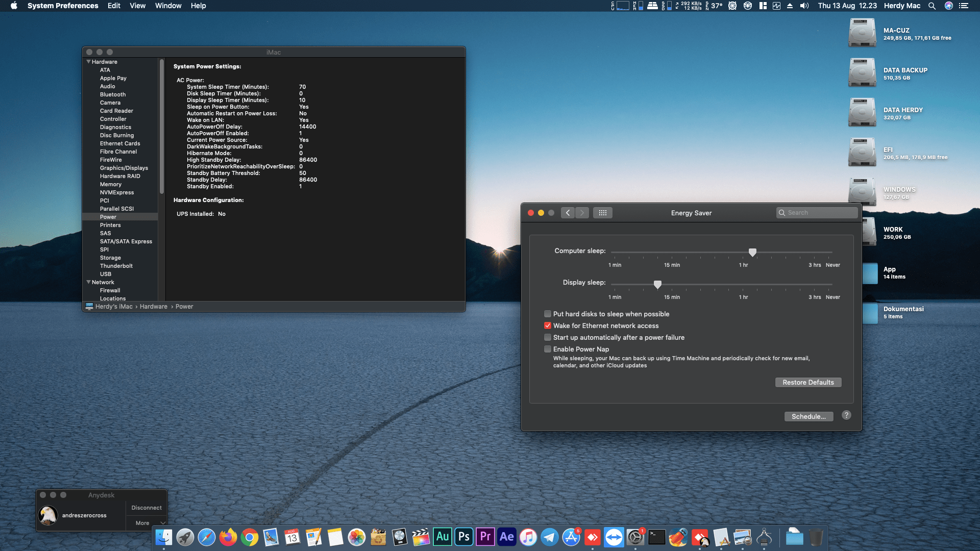
Task: Select Storage in hardware sidebar
Action: 110,258
